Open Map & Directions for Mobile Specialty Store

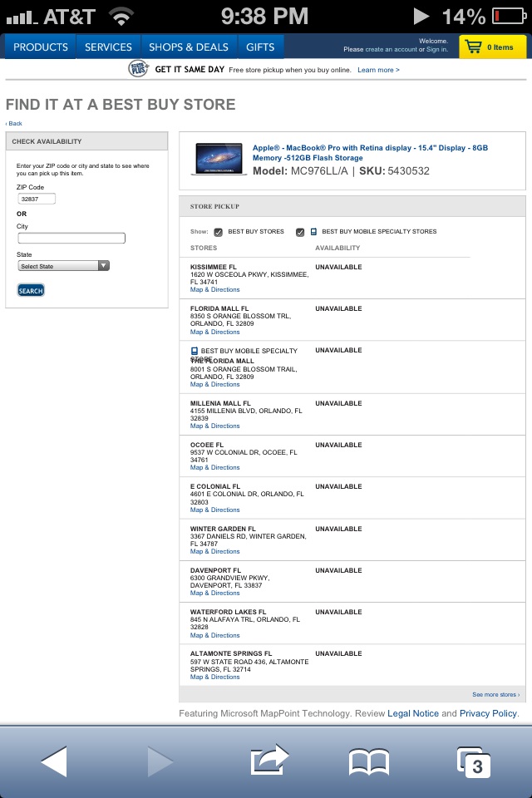point(214,384)
